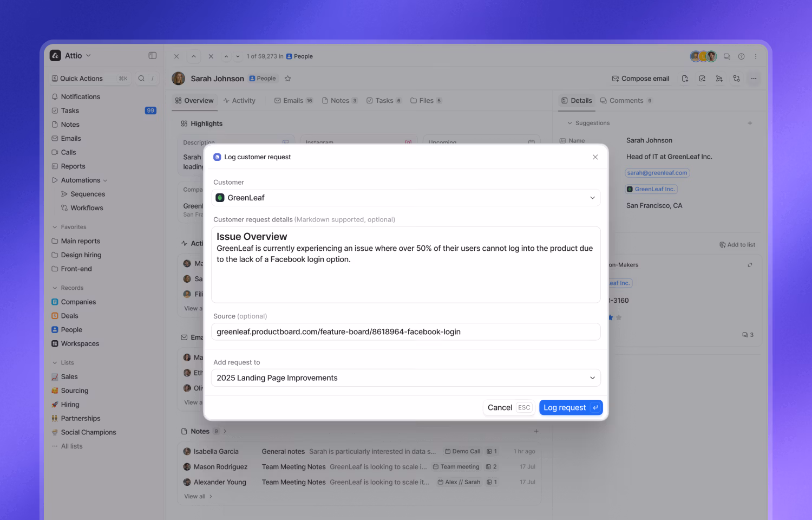Switch to the Comments tab
812x520 pixels.
point(626,101)
